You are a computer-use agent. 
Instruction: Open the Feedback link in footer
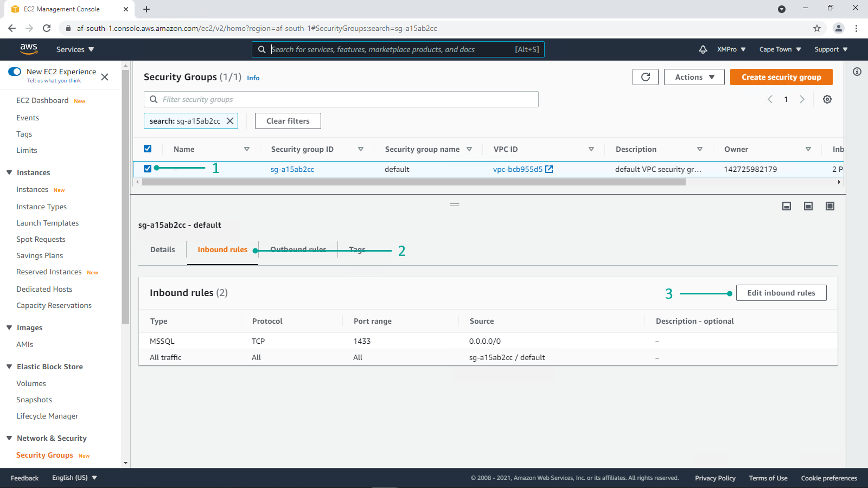pyautogui.click(x=24, y=478)
